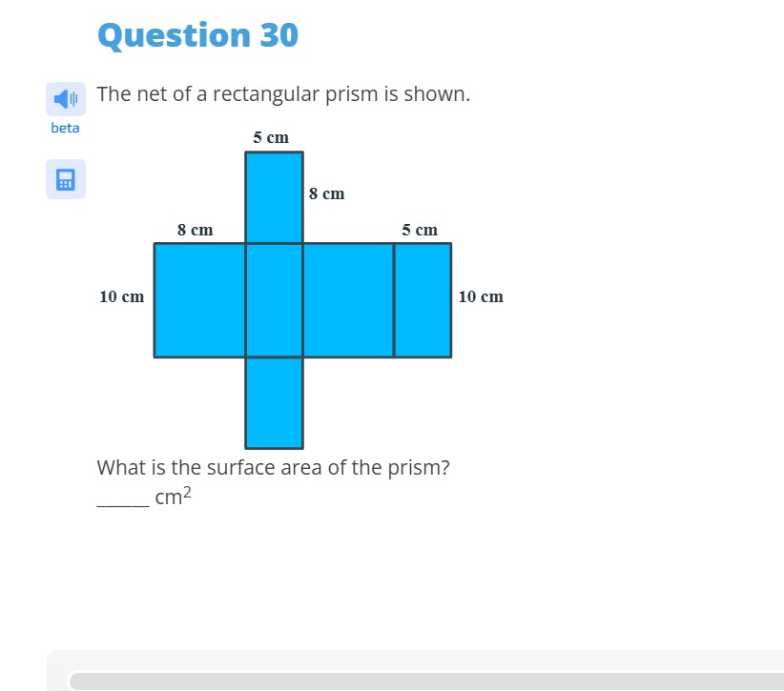The height and width of the screenshot is (691, 784).
Task: Click the right 10 cm label
Action: tap(481, 296)
